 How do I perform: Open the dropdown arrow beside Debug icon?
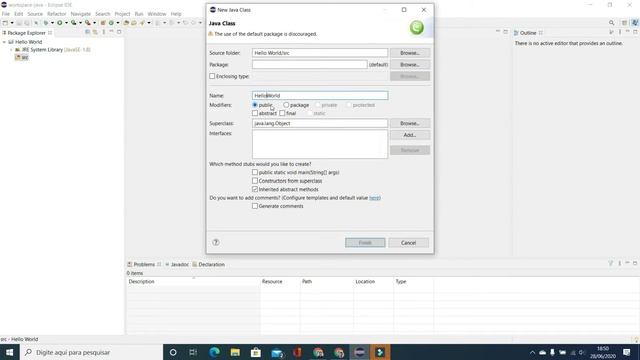(x=52, y=23)
